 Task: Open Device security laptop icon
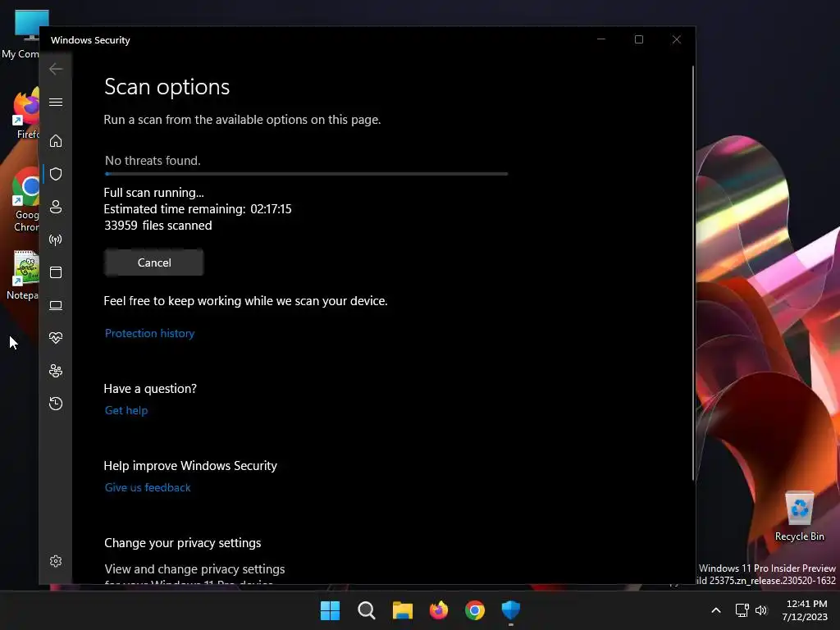point(56,305)
